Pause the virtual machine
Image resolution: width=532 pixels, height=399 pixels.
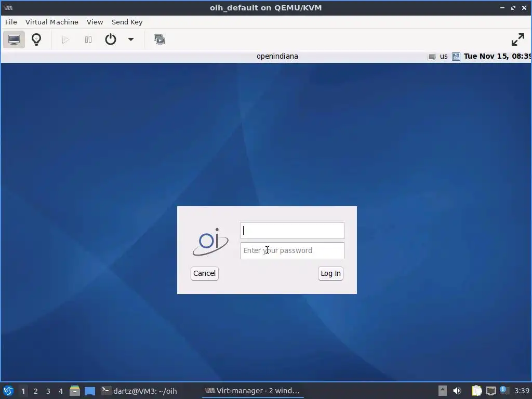click(88, 39)
